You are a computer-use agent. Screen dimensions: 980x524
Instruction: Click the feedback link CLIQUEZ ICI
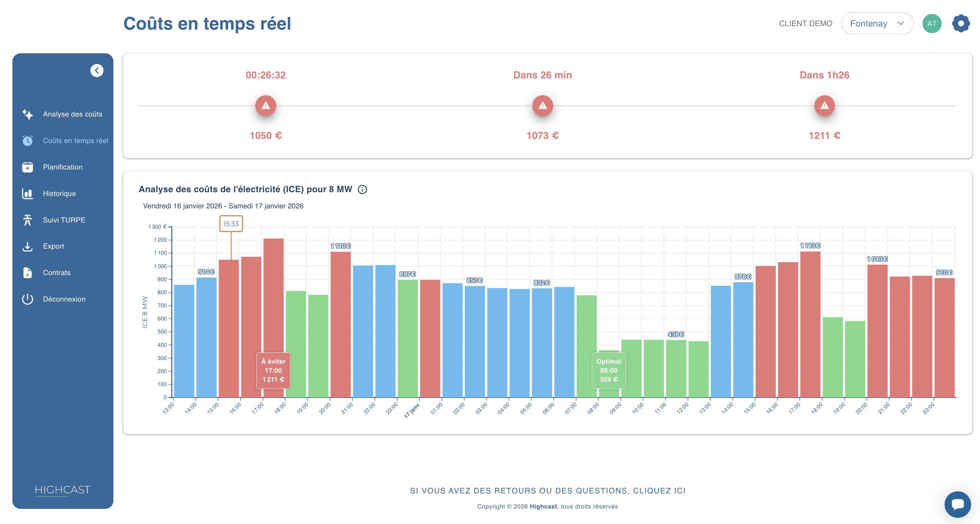[547, 491]
